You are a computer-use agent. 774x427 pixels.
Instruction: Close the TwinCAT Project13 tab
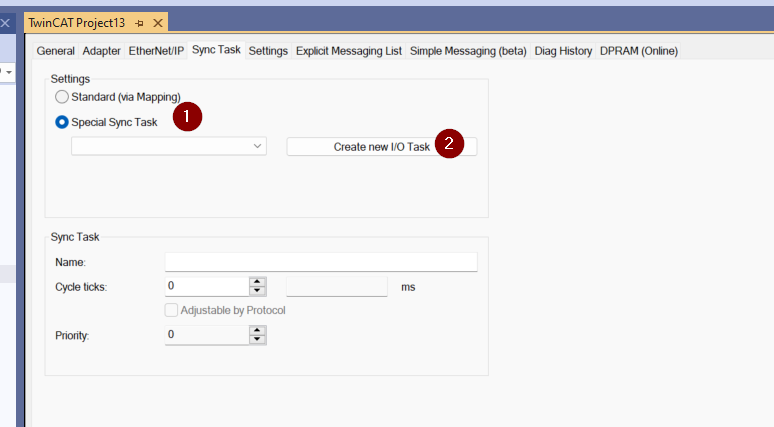pyautogui.click(x=158, y=23)
